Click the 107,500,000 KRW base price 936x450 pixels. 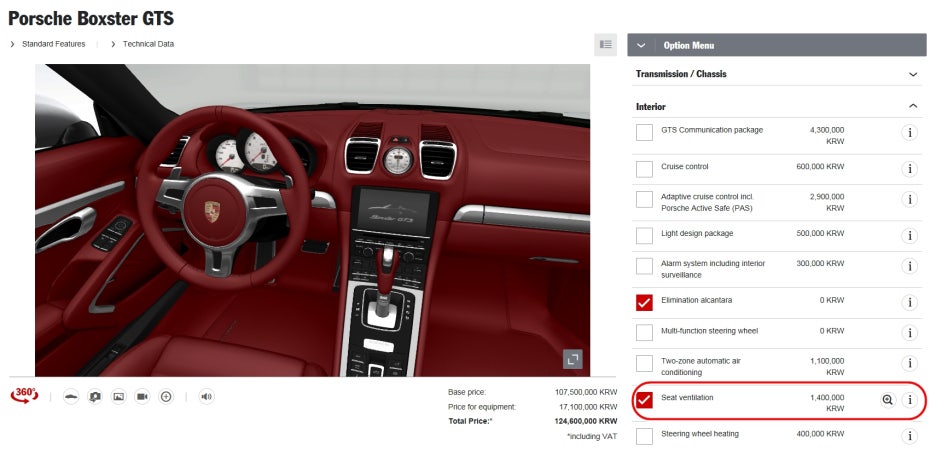[586, 393]
